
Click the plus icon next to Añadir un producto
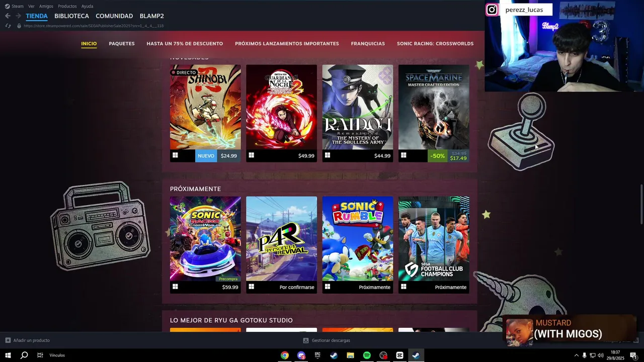coord(8,340)
